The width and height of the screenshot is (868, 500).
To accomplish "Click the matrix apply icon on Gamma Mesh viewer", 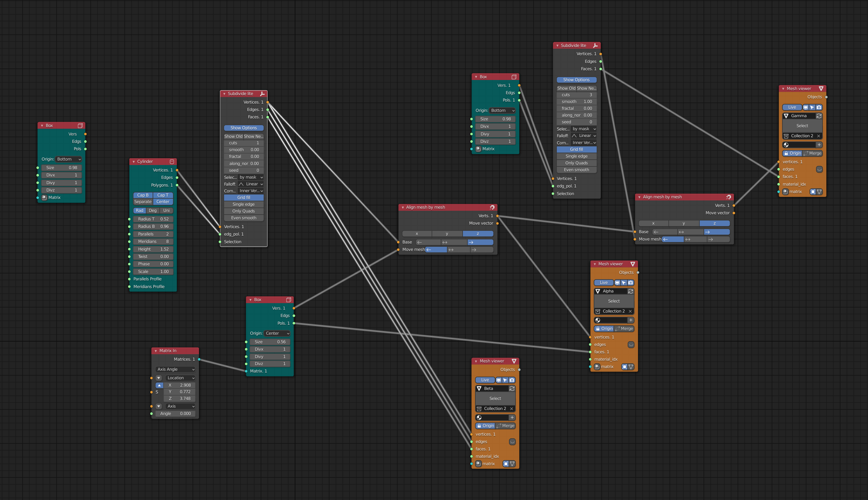I will 813,192.
